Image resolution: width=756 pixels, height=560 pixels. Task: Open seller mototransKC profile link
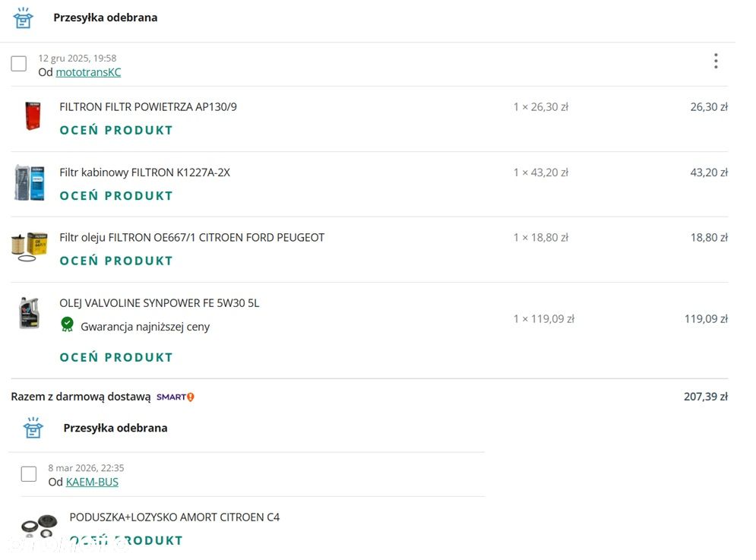[88, 72]
